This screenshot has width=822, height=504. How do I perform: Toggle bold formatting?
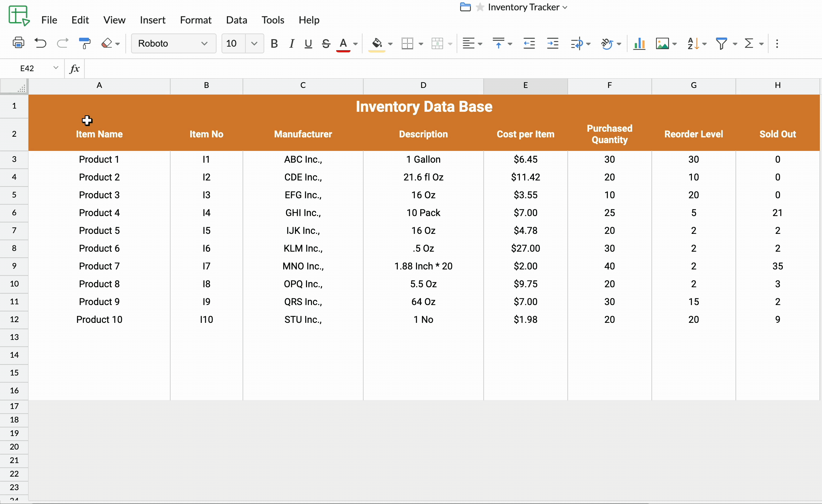point(274,43)
